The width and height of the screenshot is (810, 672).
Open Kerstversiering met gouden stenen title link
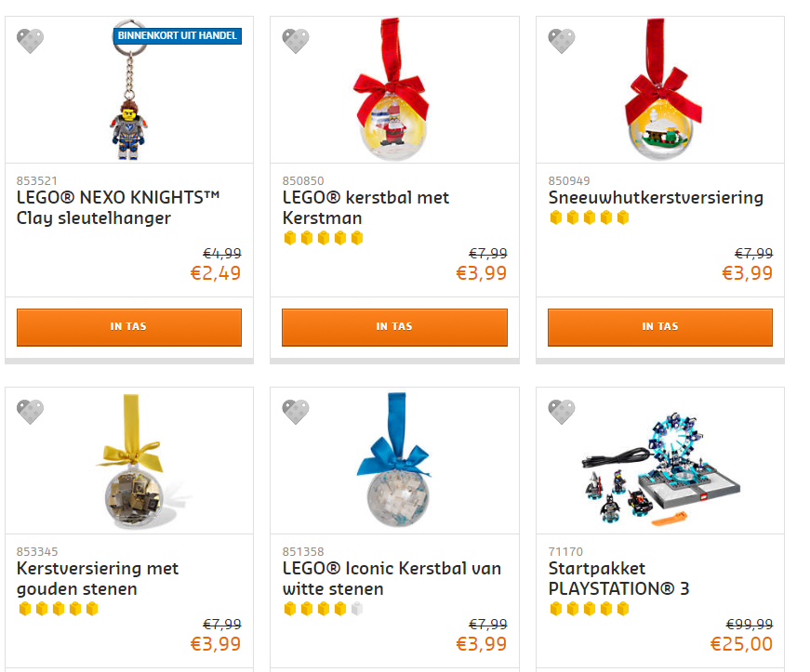tap(97, 578)
